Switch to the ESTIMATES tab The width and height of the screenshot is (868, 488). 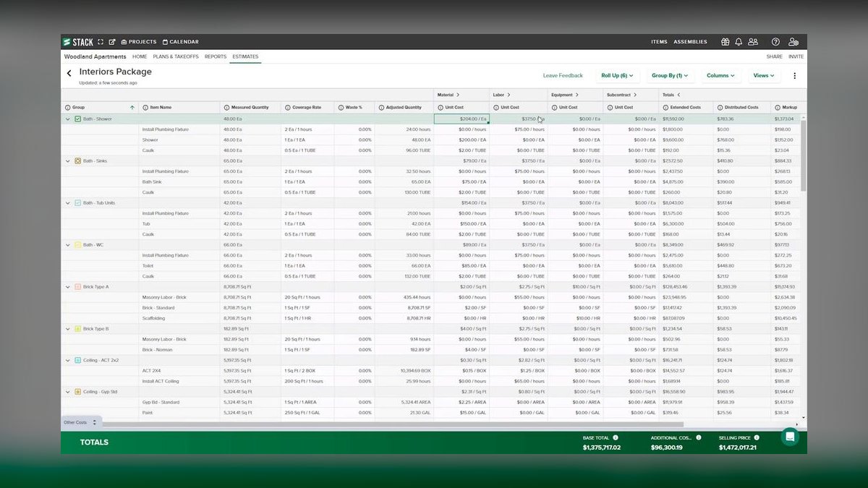click(x=245, y=56)
